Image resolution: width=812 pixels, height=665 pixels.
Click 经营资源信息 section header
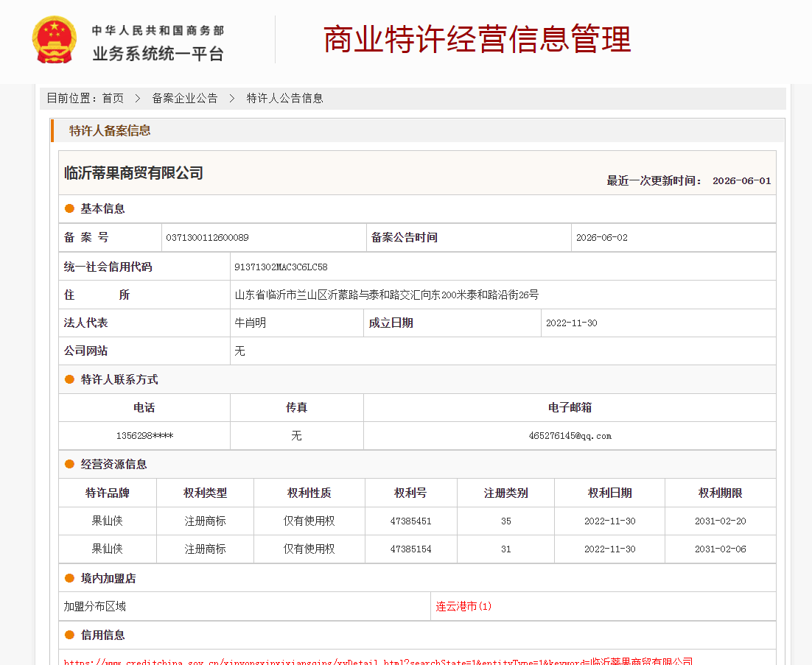[x=113, y=464]
